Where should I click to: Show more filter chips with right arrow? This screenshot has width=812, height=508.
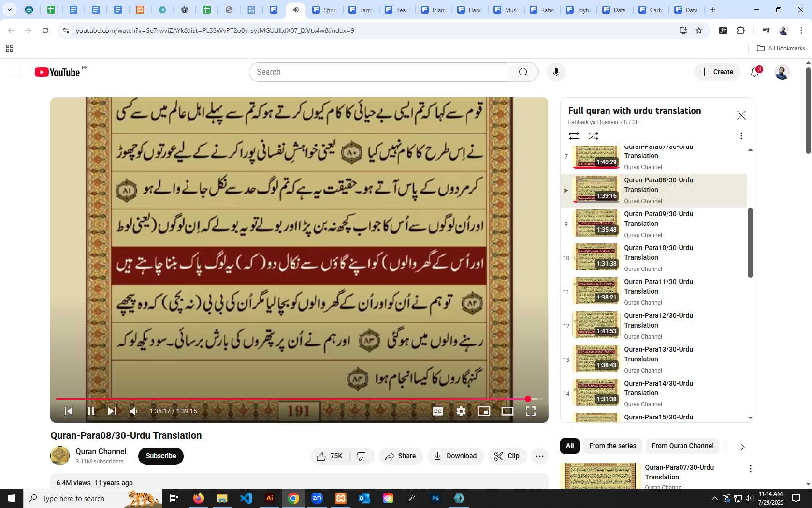[743, 447]
